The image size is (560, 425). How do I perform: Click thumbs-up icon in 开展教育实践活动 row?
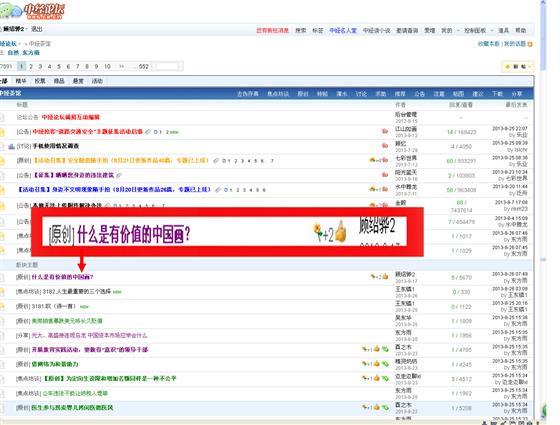pyautogui.click(x=376, y=349)
